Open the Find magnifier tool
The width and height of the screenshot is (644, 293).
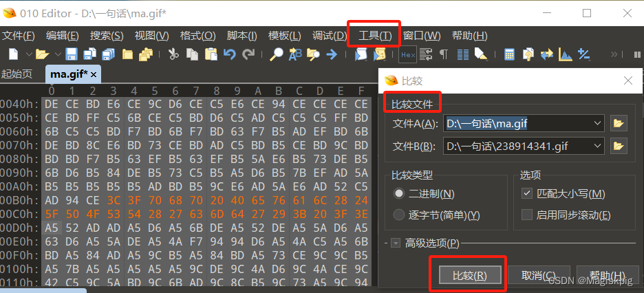[276, 54]
